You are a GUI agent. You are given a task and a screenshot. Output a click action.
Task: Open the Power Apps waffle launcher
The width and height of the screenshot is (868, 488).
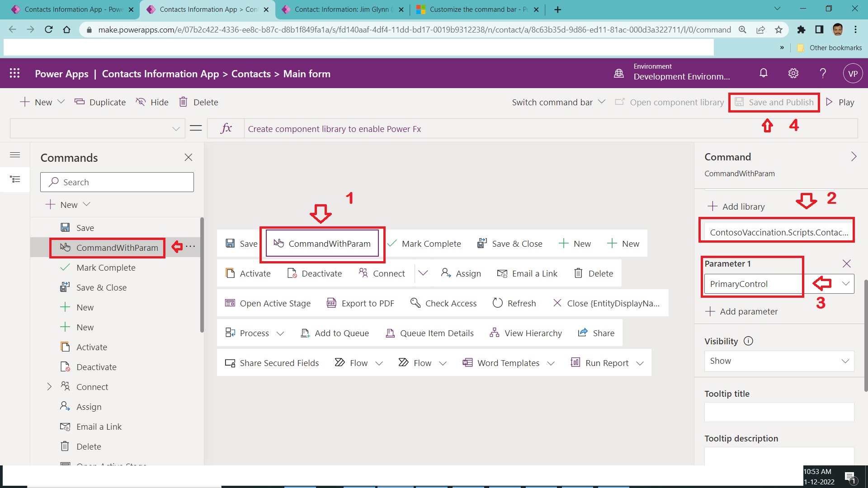(x=14, y=73)
